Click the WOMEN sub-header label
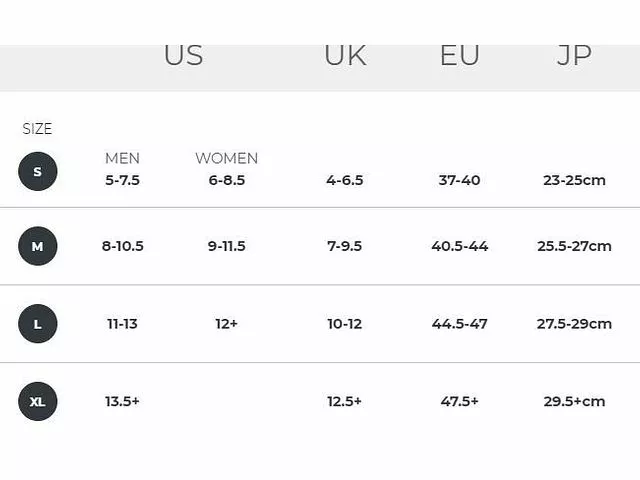Screen dimensions: 640x480 tap(226, 158)
